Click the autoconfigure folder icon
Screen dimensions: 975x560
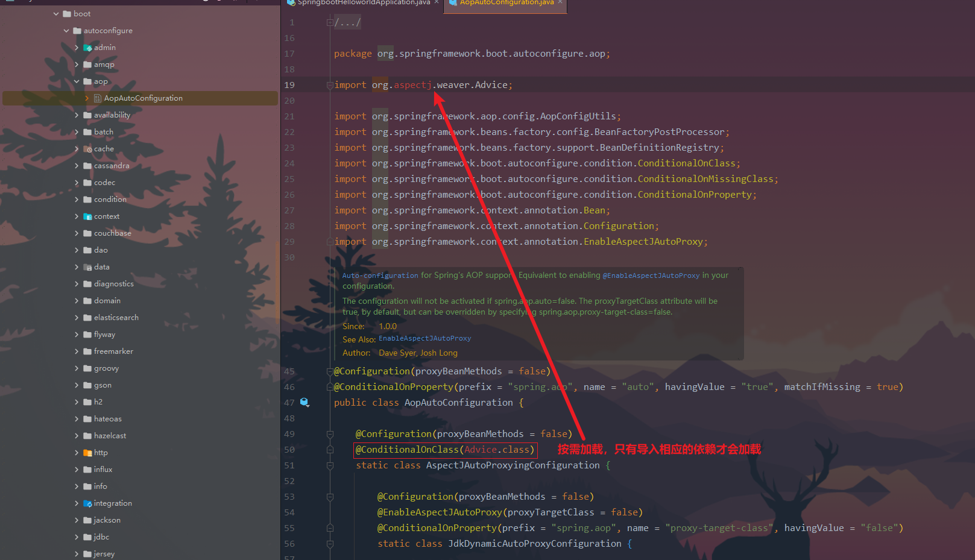77,31
